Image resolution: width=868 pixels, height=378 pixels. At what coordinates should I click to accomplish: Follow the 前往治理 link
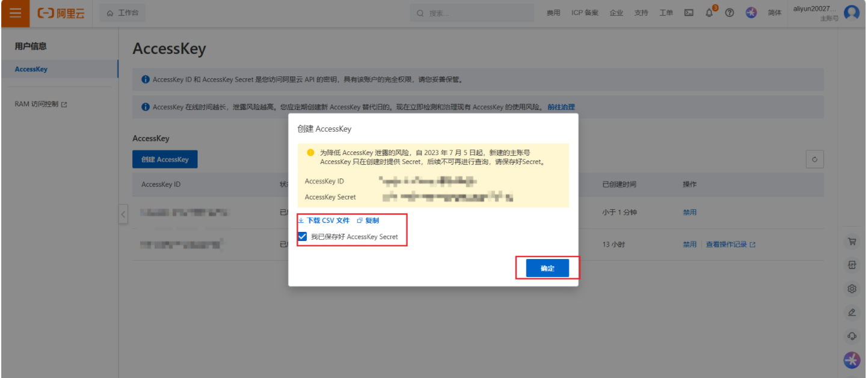pyautogui.click(x=561, y=107)
